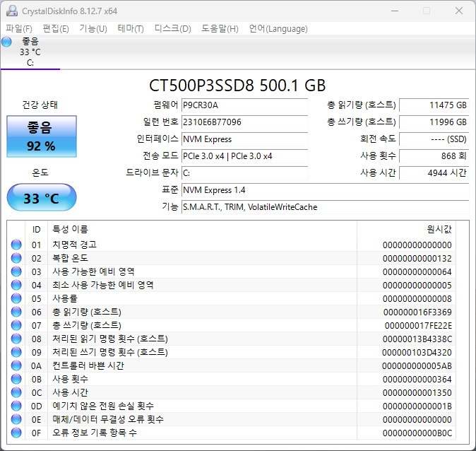Click the rotation rate value ---- (SSD)

click(x=434, y=139)
